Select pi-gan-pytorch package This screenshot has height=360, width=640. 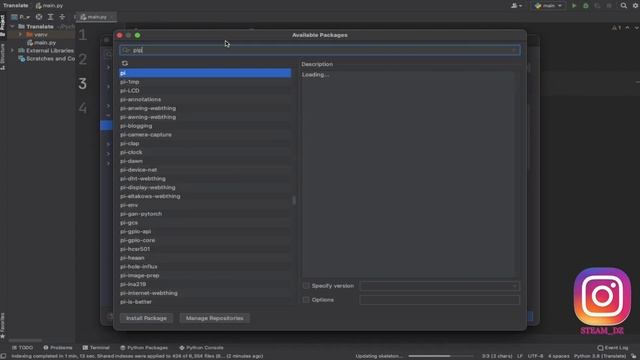pos(205,214)
